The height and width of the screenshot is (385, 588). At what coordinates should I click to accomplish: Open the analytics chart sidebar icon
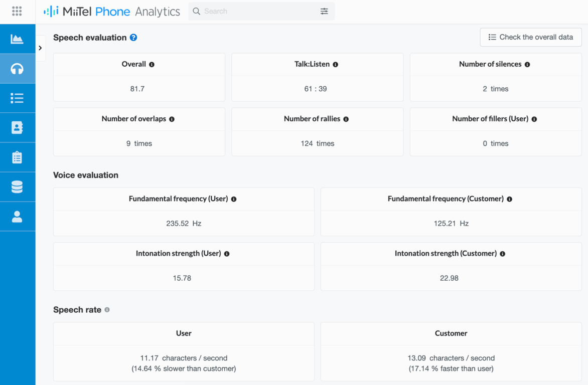pyautogui.click(x=17, y=39)
